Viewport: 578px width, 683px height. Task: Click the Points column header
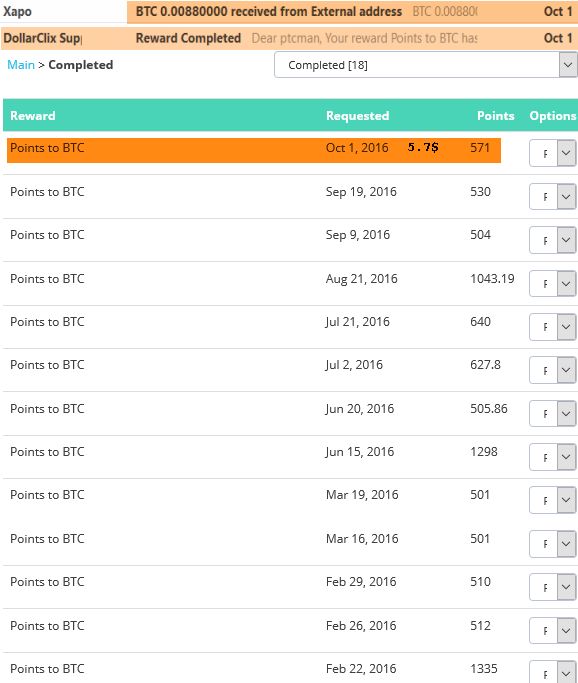point(496,115)
